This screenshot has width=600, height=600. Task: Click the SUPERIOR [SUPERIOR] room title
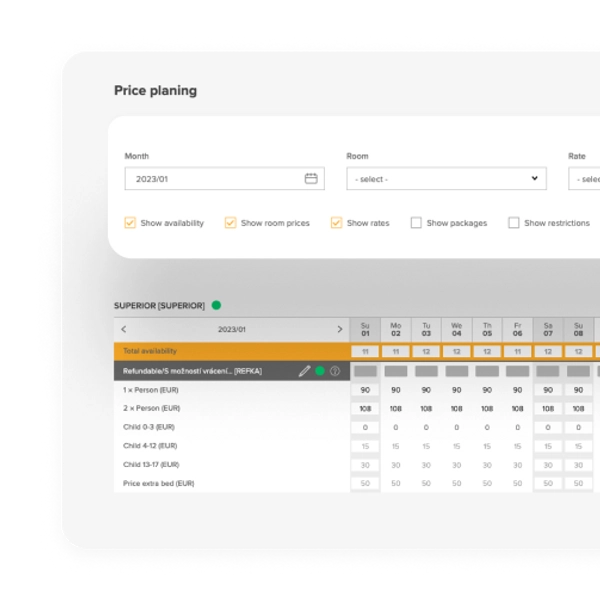pyautogui.click(x=160, y=306)
